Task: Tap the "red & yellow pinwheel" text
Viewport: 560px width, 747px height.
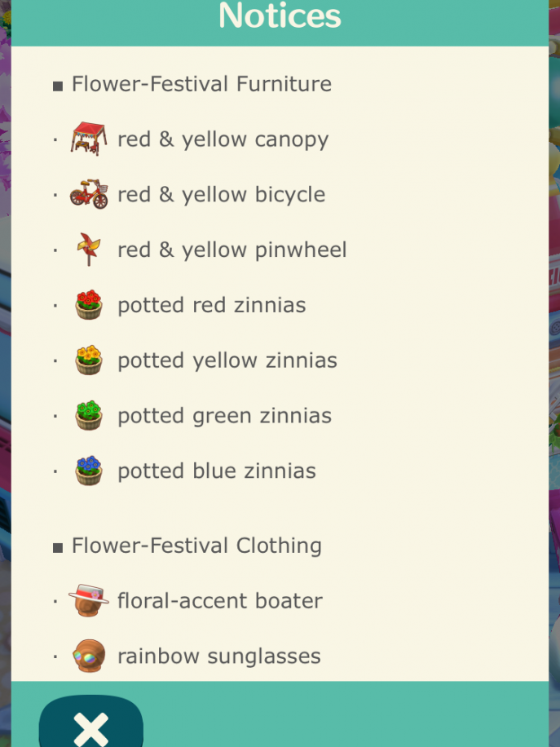Action: (x=231, y=250)
